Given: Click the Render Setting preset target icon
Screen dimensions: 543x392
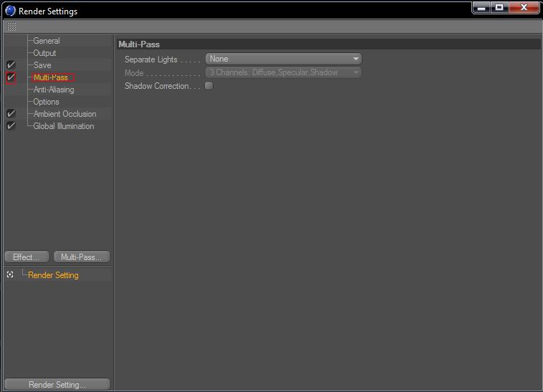Looking at the screenshot, I should click(10, 274).
